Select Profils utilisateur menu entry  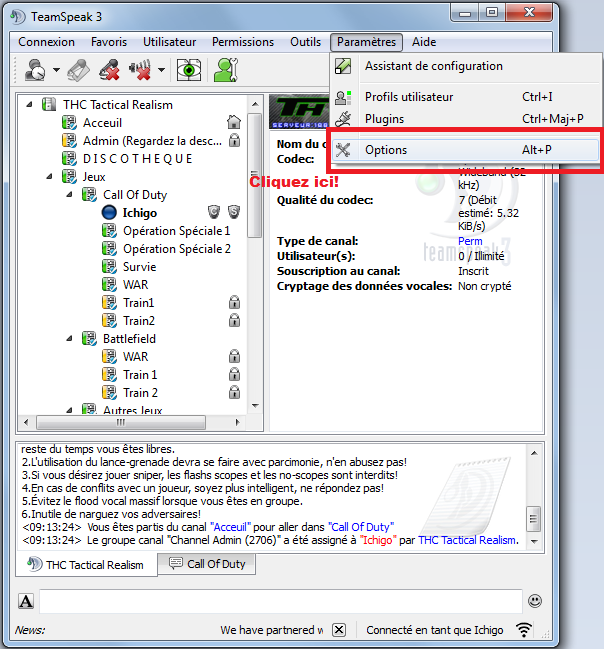point(466,97)
